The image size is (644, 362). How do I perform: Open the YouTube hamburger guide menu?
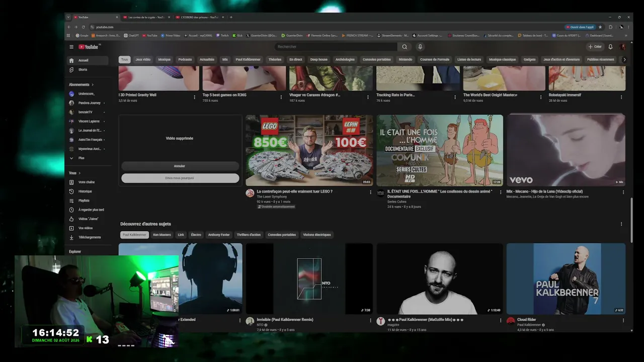(71, 47)
